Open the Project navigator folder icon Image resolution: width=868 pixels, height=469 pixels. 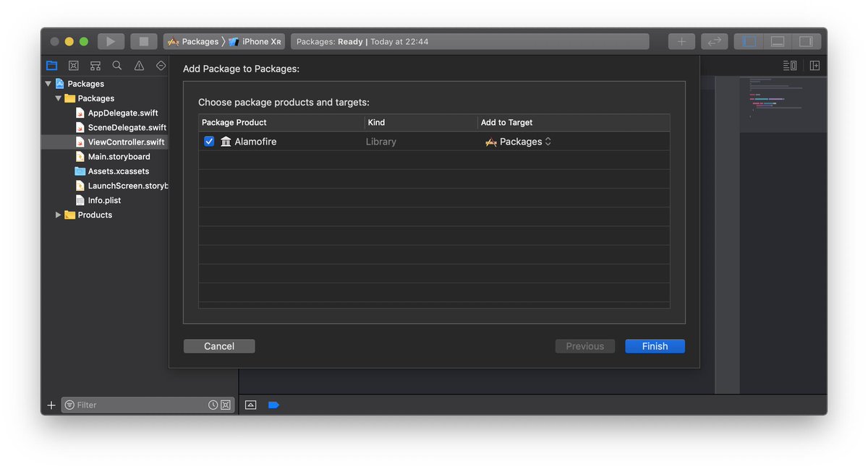click(x=52, y=65)
